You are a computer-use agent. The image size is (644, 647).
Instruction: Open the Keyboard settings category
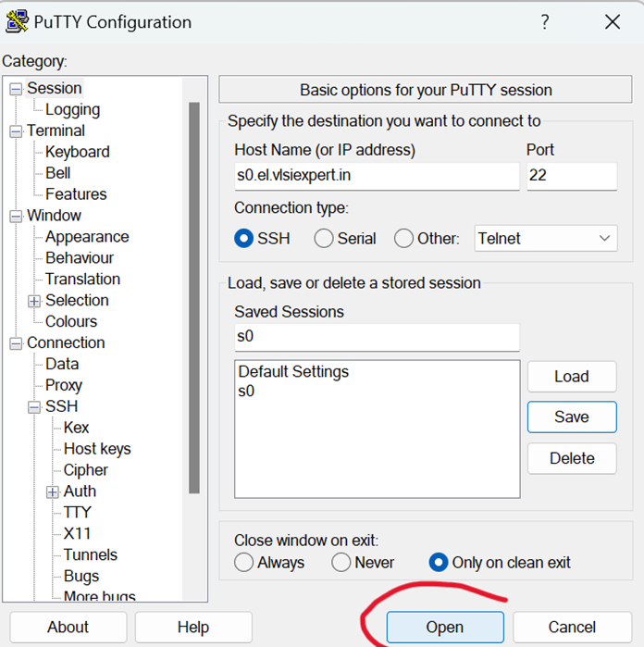pos(78,152)
